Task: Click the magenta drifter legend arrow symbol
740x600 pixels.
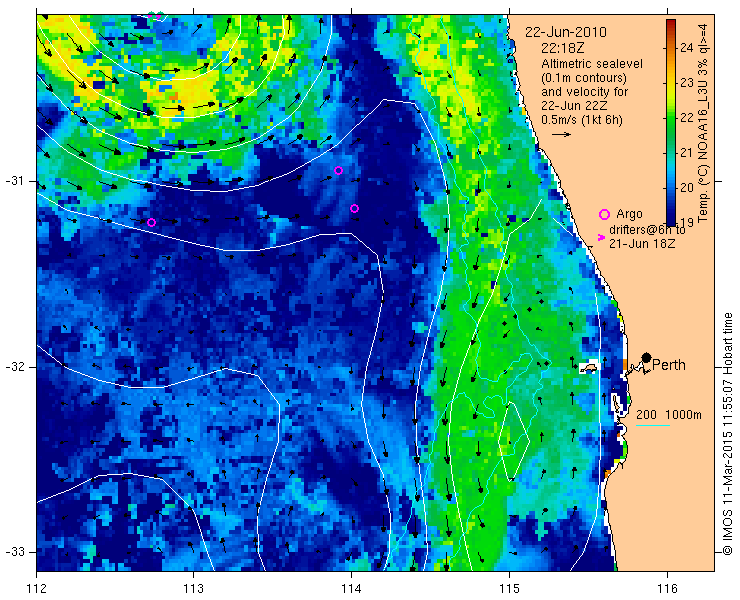Action: coord(601,237)
